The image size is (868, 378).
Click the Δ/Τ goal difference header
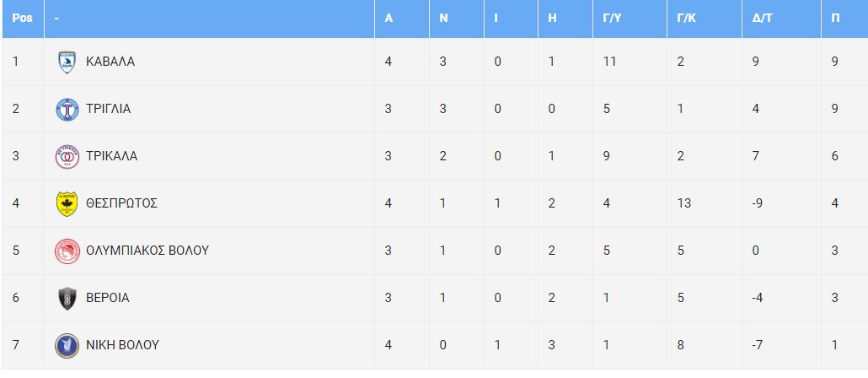click(x=763, y=19)
